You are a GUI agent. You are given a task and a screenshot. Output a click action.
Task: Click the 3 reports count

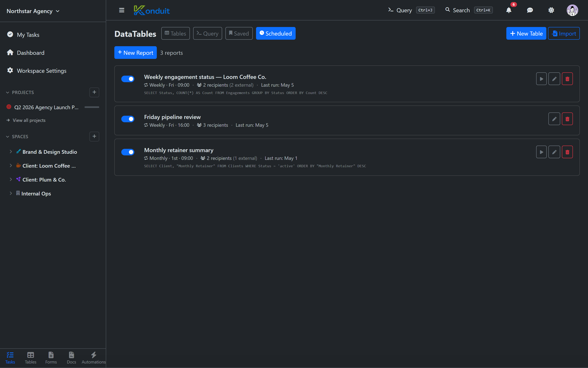tap(171, 53)
